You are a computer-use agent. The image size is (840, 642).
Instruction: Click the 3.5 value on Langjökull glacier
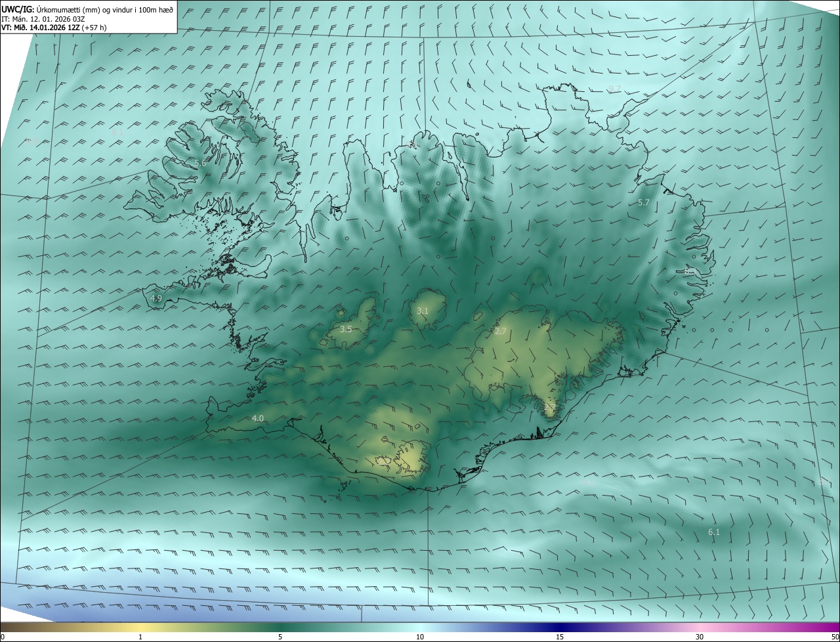(x=346, y=330)
